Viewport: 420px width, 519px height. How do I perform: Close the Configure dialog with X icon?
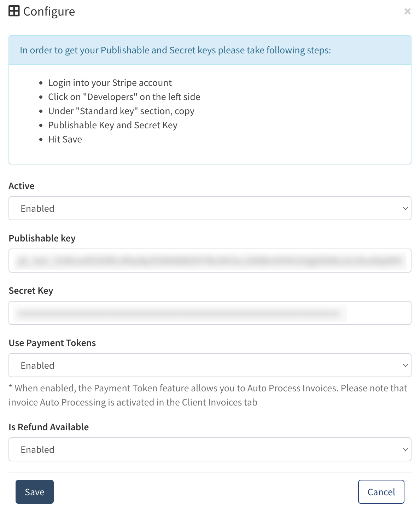point(407,11)
